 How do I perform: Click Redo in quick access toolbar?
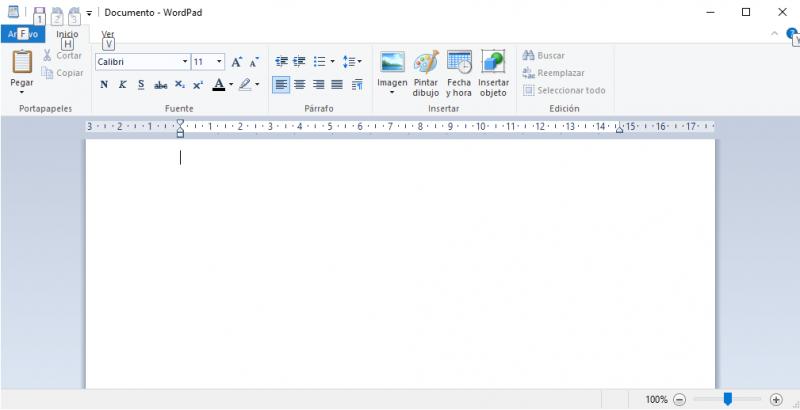point(74,12)
